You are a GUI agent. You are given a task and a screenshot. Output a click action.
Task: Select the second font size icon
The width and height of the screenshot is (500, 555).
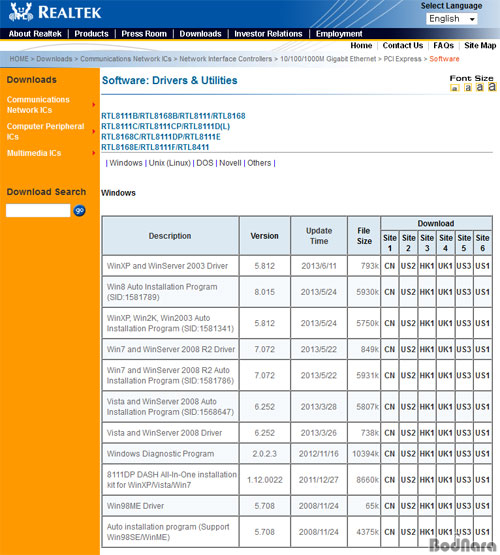coord(468,87)
